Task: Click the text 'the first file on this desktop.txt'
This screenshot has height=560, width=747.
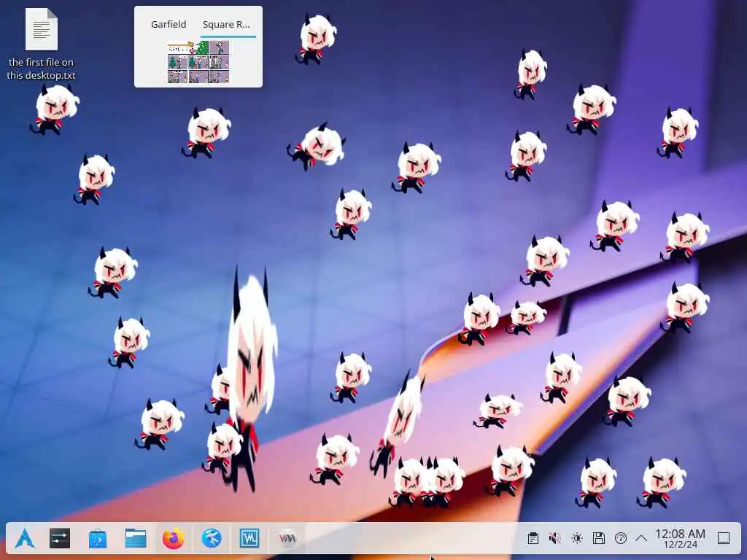Action: 42,69
